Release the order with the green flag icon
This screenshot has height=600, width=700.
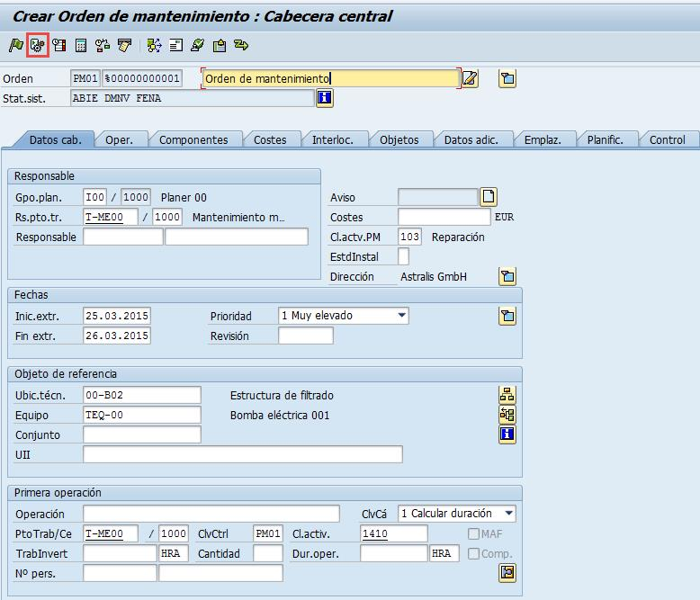[x=15, y=45]
